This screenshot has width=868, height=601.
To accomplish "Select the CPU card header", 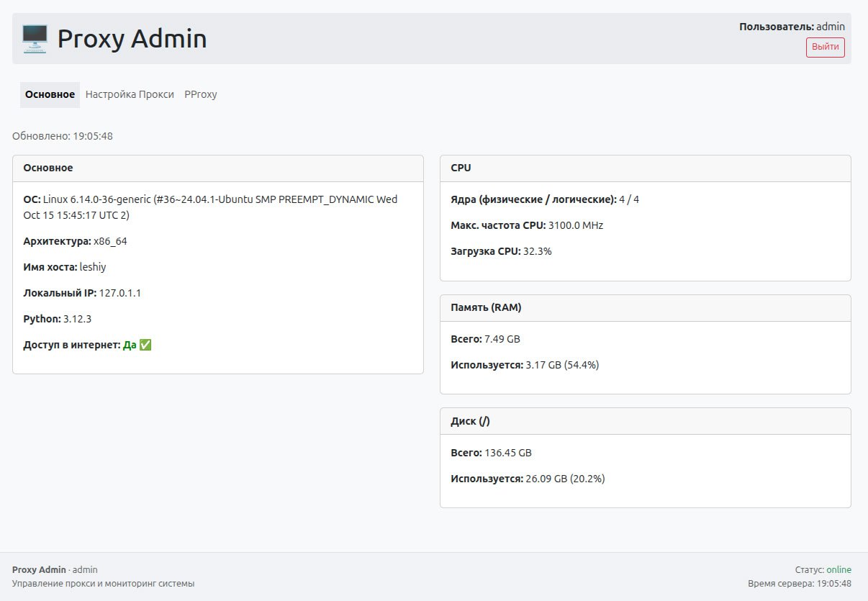I will click(x=461, y=168).
